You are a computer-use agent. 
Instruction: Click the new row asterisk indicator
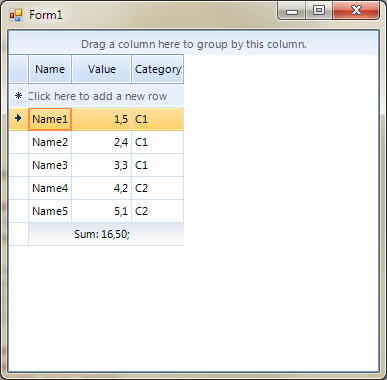[19, 96]
